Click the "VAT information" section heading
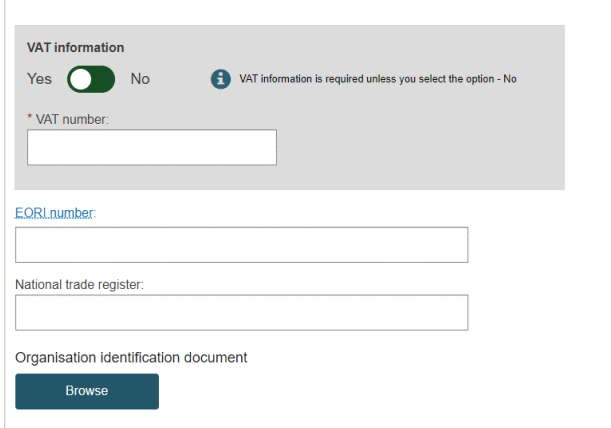Viewport: 611px width, 428px height. pyautogui.click(x=75, y=47)
